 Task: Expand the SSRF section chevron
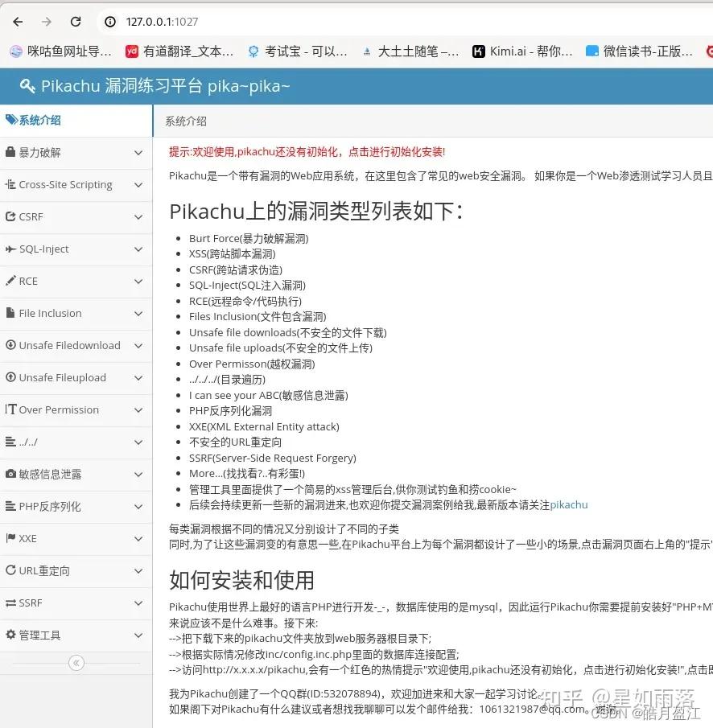137,603
